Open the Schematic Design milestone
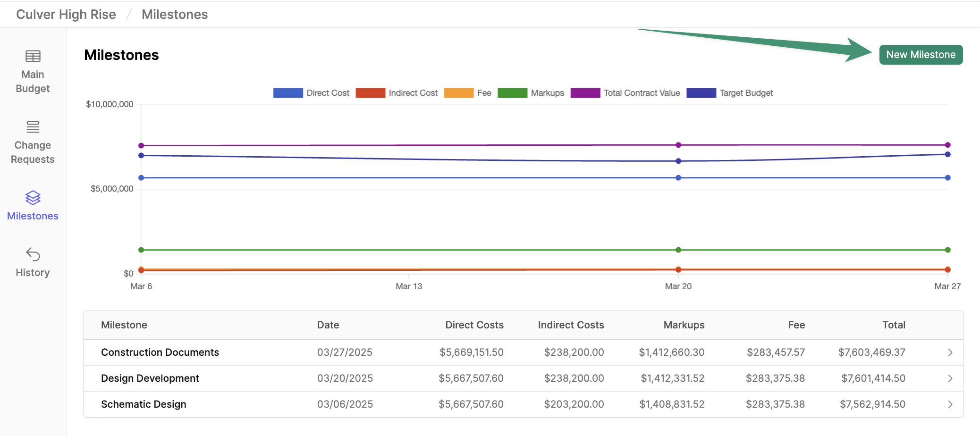 [x=144, y=404]
